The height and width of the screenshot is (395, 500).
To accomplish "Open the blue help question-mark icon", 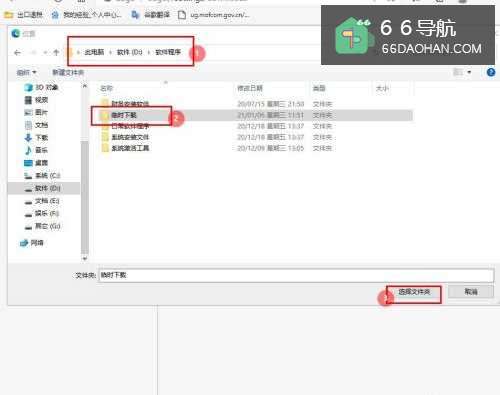I will coord(491,72).
